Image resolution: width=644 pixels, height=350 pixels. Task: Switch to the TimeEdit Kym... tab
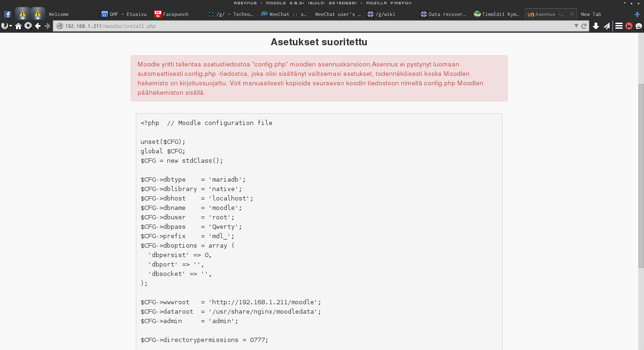coord(498,14)
